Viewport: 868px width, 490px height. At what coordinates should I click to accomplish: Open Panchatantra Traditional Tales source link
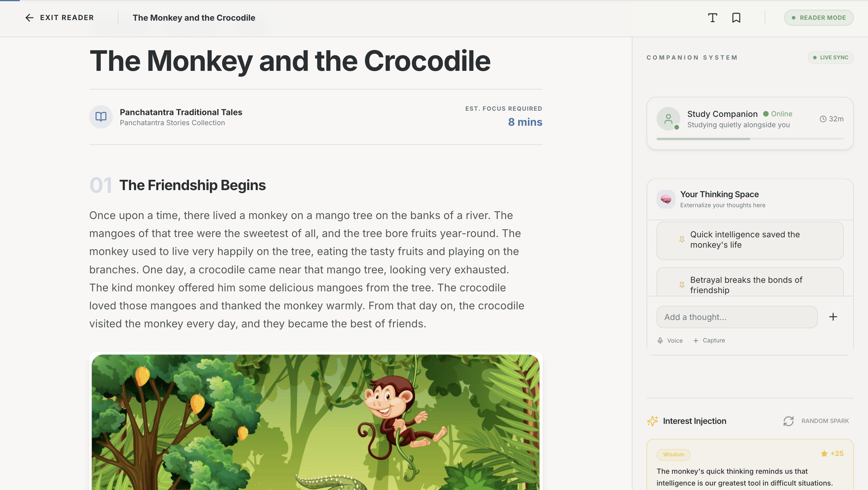(181, 112)
